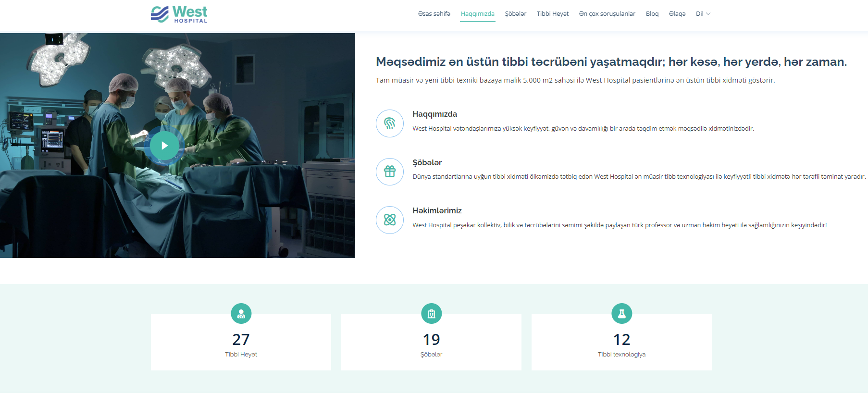Open the Həkimlərimiz section heading
This screenshot has width=868, height=393.
click(437, 211)
